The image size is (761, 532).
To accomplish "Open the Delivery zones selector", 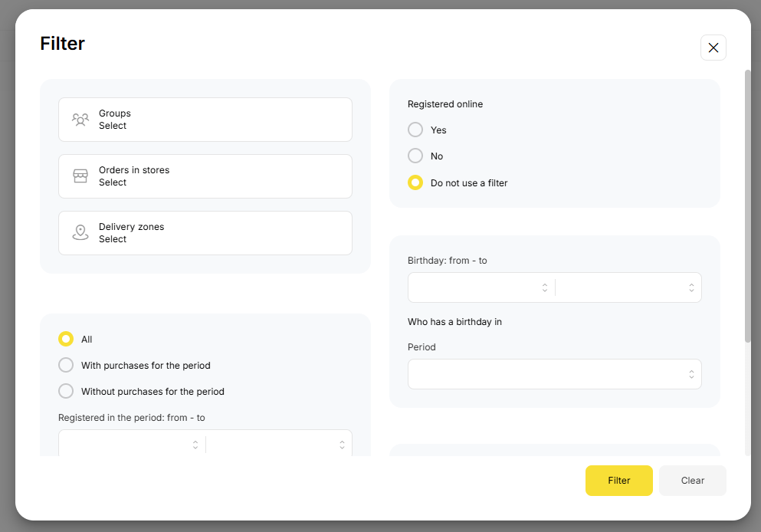I will [x=205, y=233].
